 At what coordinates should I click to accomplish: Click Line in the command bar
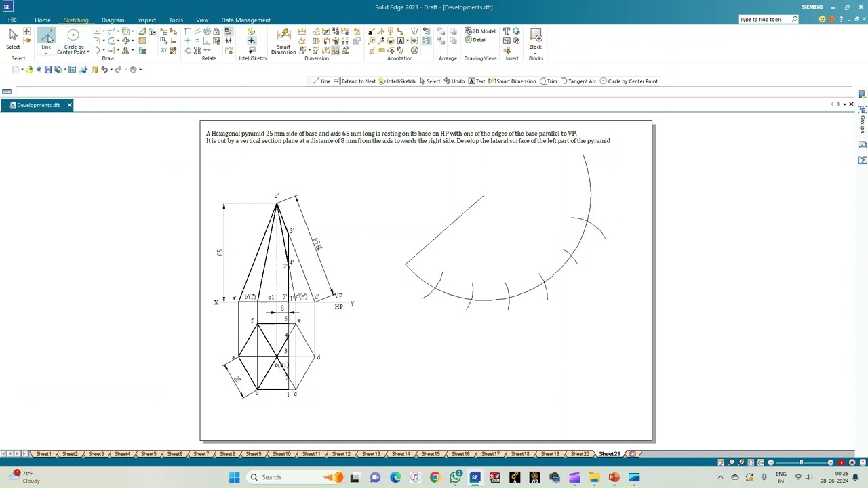pyautogui.click(x=321, y=81)
